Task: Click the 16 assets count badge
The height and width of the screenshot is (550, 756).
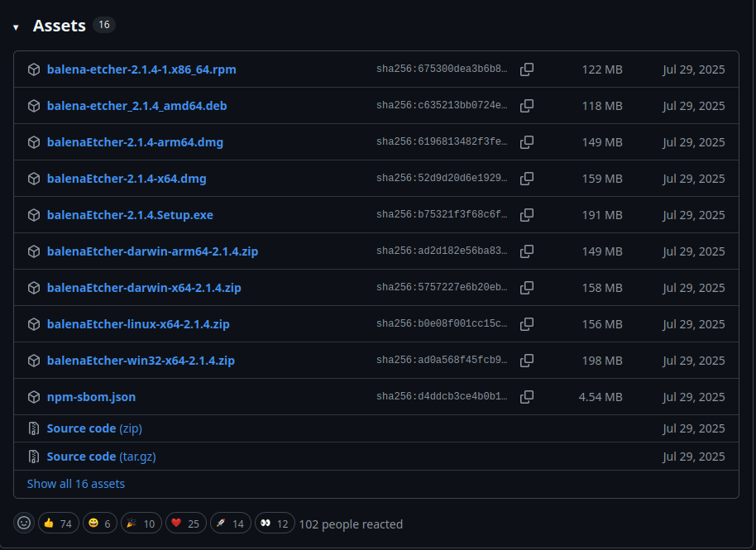Action: point(104,25)
